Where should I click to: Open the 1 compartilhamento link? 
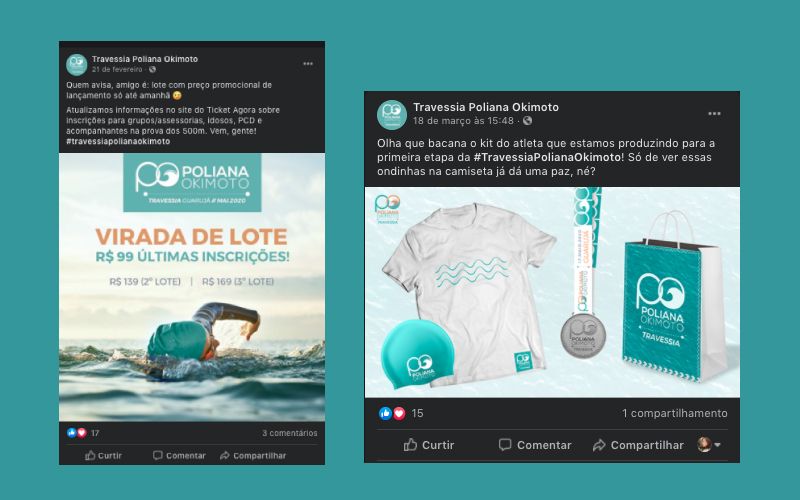pyautogui.click(x=674, y=413)
